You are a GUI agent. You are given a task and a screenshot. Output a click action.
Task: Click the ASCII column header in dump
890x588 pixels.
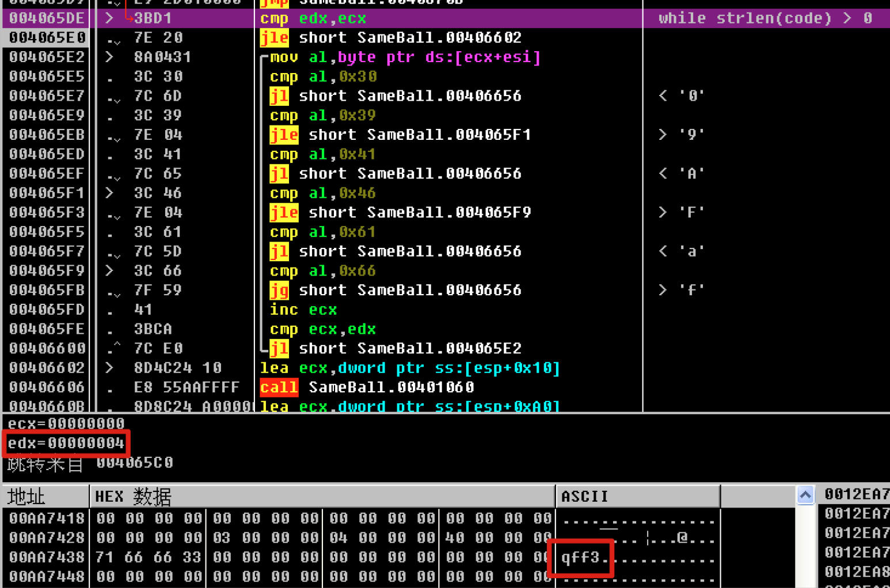tap(584, 496)
